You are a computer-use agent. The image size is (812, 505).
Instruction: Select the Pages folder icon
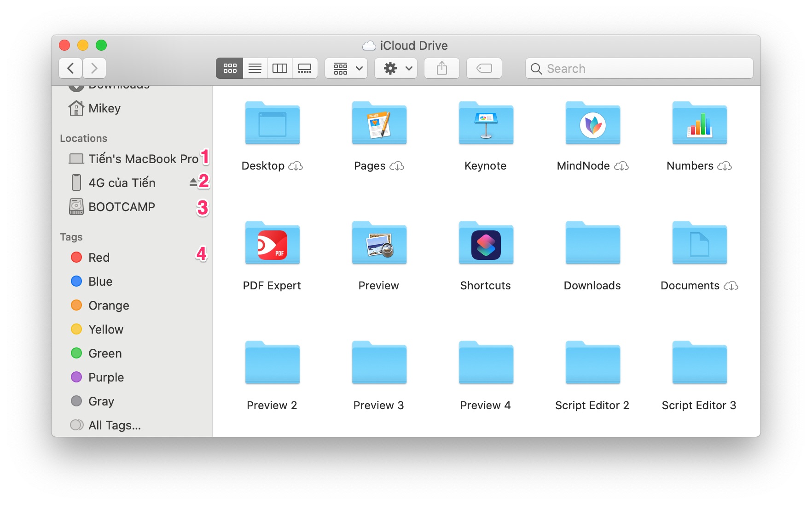tap(379, 123)
